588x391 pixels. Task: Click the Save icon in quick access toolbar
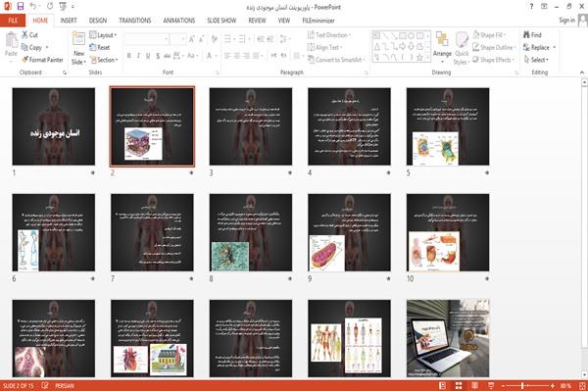tap(21, 6)
